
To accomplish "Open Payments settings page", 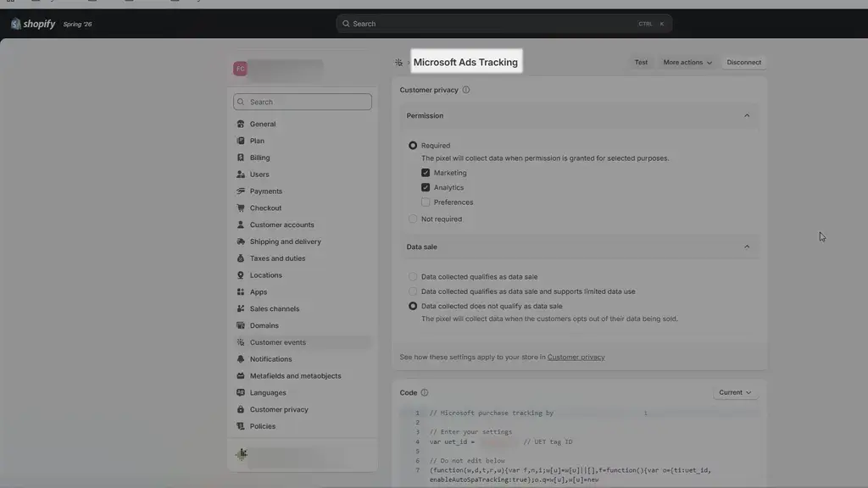I will coord(303,191).
